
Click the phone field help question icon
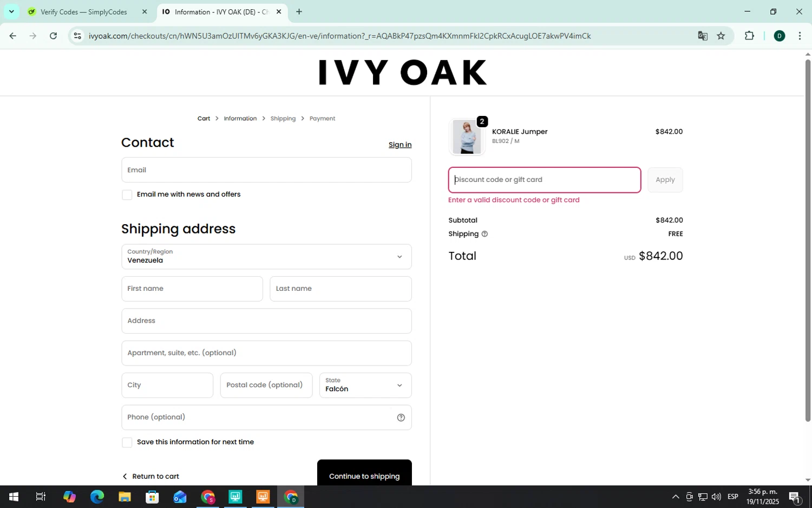click(x=401, y=418)
